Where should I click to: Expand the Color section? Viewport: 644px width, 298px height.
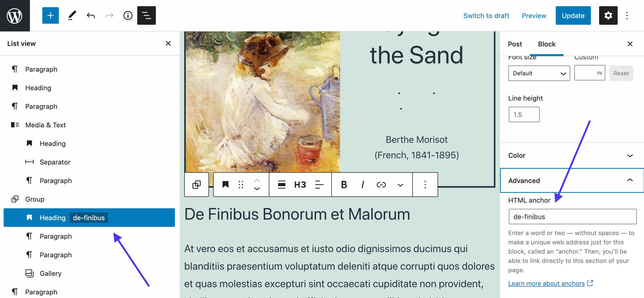pyautogui.click(x=571, y=155)
